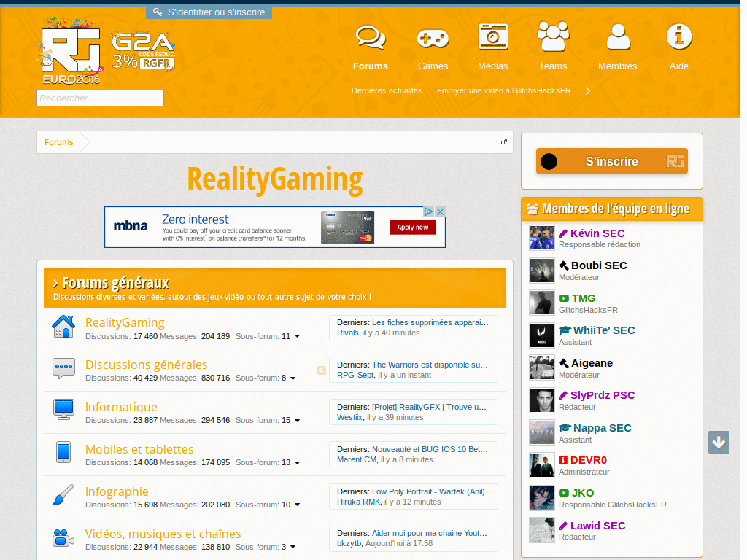Click the monitor icon beside Informatique
747x560 pixels.
pyautogui.click(x=63, y=410)
